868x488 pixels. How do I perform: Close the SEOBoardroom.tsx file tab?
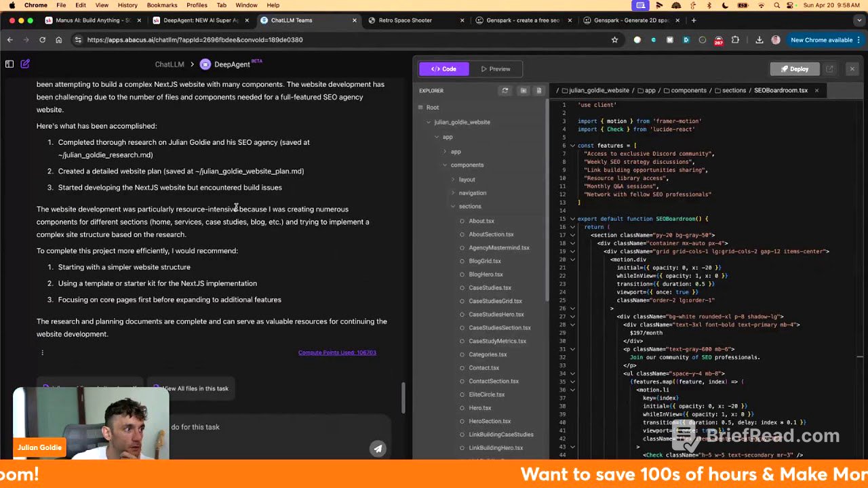click(816, 90)
